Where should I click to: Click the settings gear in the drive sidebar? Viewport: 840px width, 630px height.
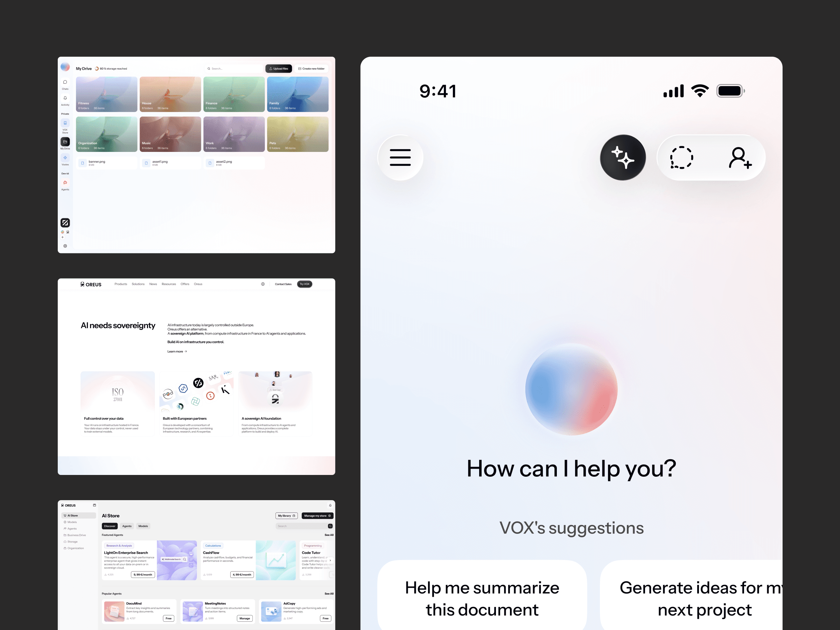click(x=65, y=246)
